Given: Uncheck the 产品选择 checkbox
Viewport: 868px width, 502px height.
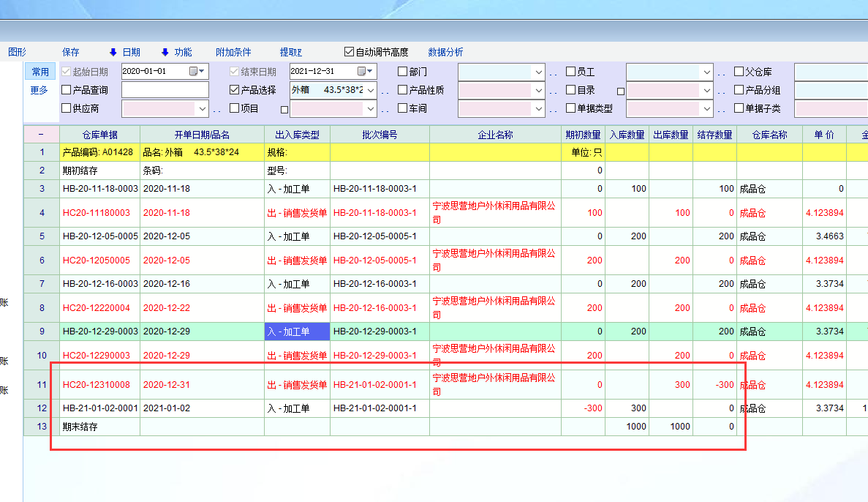Looking at the screenshot, I should coord(234,90).
